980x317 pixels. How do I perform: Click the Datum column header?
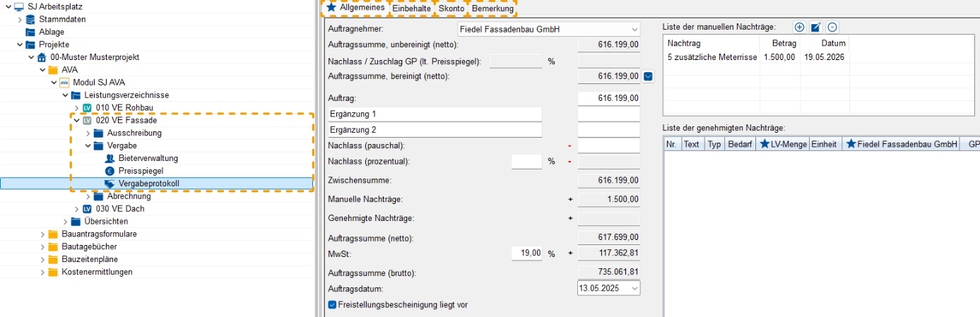point(825,44)
